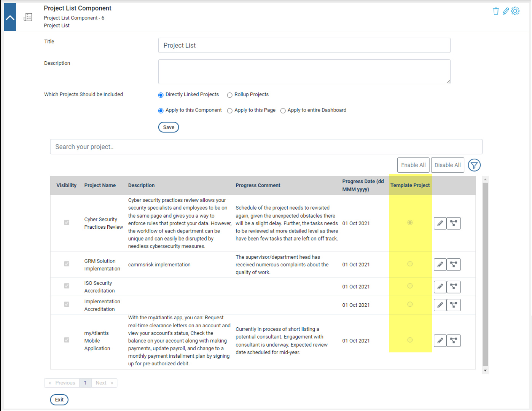Set Cyber Security Practices Review as template project

click(x=410, y=223)
